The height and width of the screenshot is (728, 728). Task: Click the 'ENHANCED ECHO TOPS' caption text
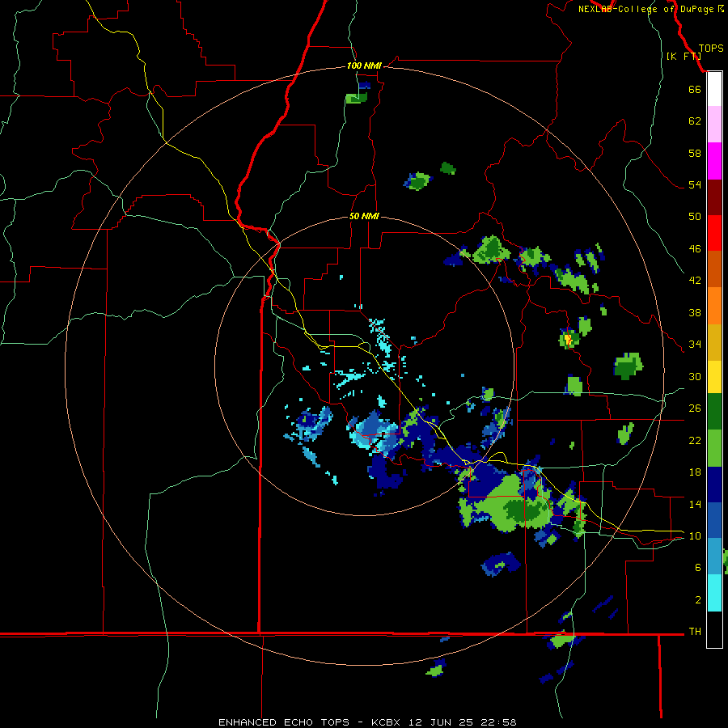pyautogui.click(x=284, y=722)
